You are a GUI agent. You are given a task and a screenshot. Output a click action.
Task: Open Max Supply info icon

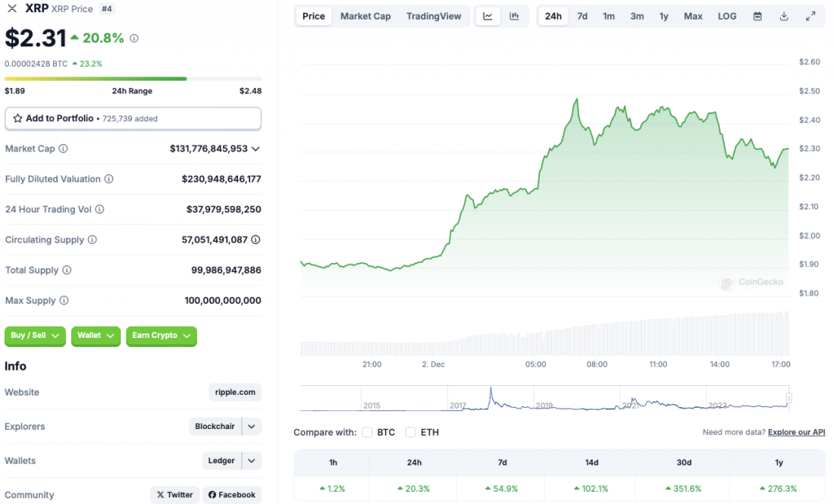tap(64, 300)
